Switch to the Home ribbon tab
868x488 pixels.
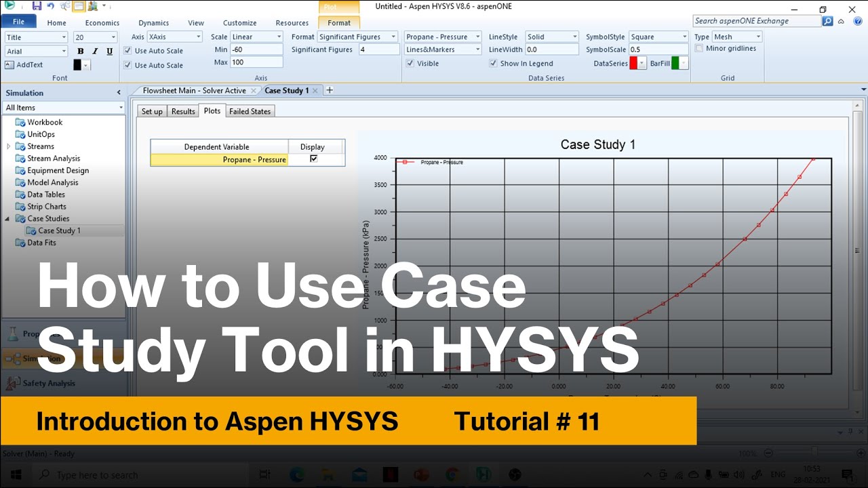click(56, 23)
